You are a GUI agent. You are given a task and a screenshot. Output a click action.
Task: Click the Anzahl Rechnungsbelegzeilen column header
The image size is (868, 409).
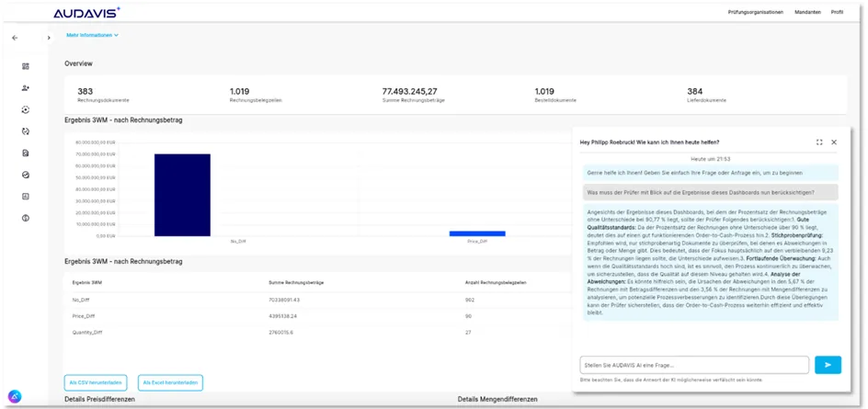click(x=496, y=282)
